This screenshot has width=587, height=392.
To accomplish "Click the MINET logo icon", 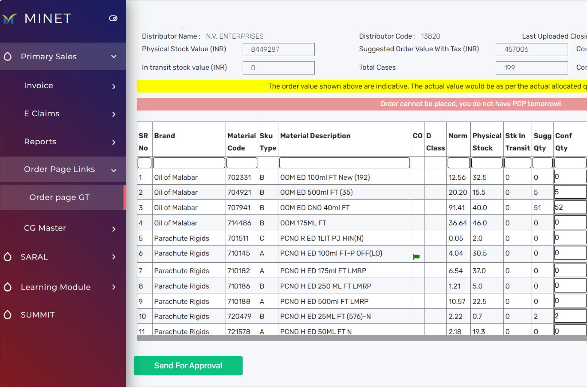I will 9,19.
